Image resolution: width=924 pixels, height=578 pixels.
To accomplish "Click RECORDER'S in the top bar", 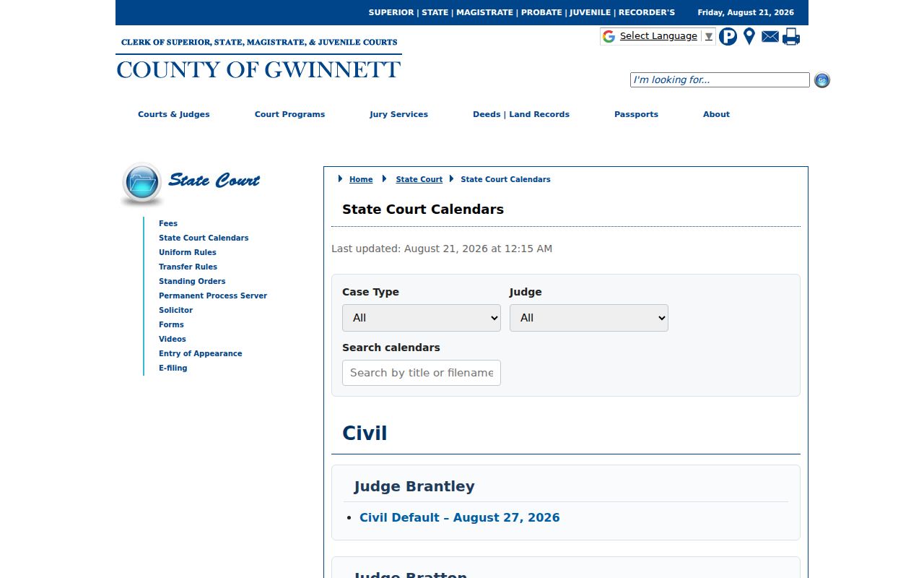I will point(647,12).
